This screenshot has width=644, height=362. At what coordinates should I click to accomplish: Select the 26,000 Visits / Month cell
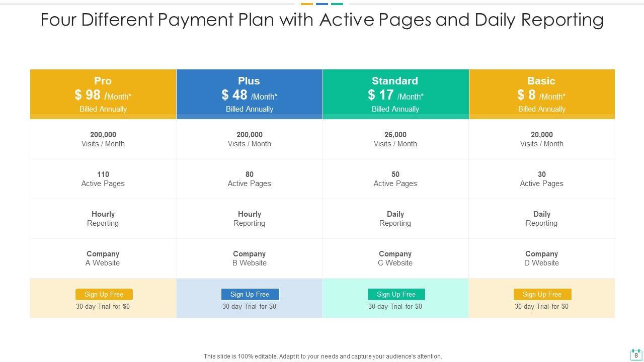[395, 139]
